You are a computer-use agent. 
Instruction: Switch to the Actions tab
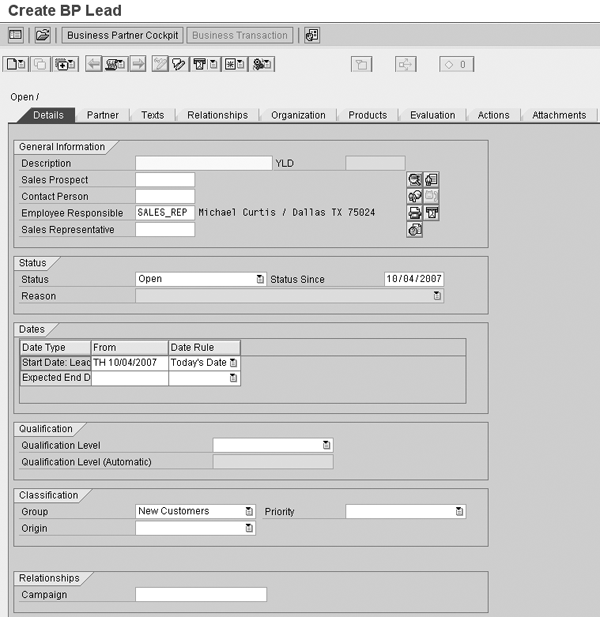[x=493, y=115]
